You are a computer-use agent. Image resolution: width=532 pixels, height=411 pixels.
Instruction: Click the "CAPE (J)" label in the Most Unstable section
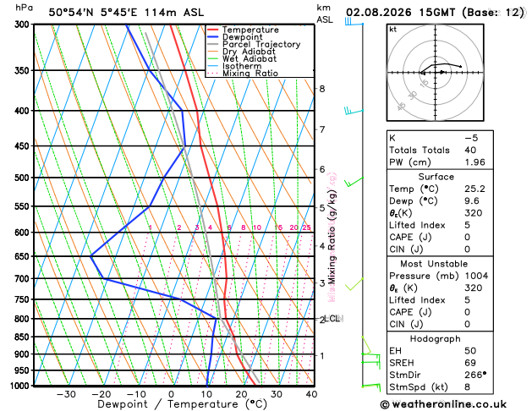point(410,312)
